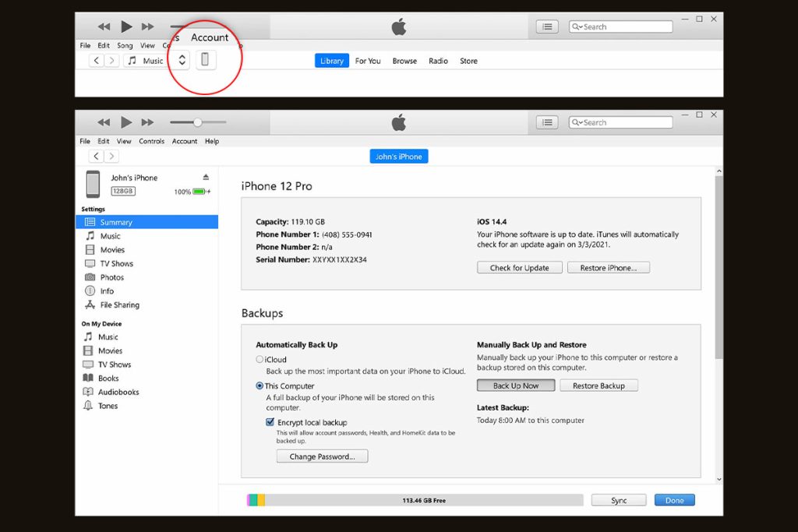
Task: Open the Browse tab
Action: coord(404,61)
